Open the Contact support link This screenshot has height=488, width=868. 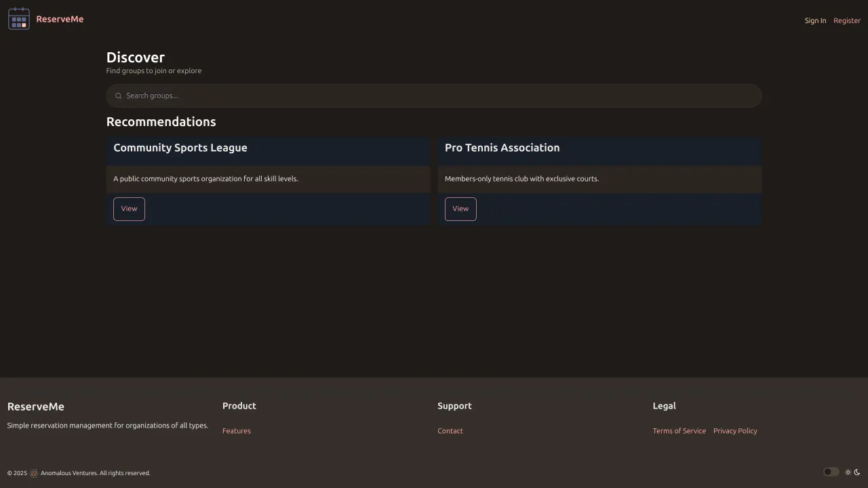pyautogui.click(x=450, y=431)
